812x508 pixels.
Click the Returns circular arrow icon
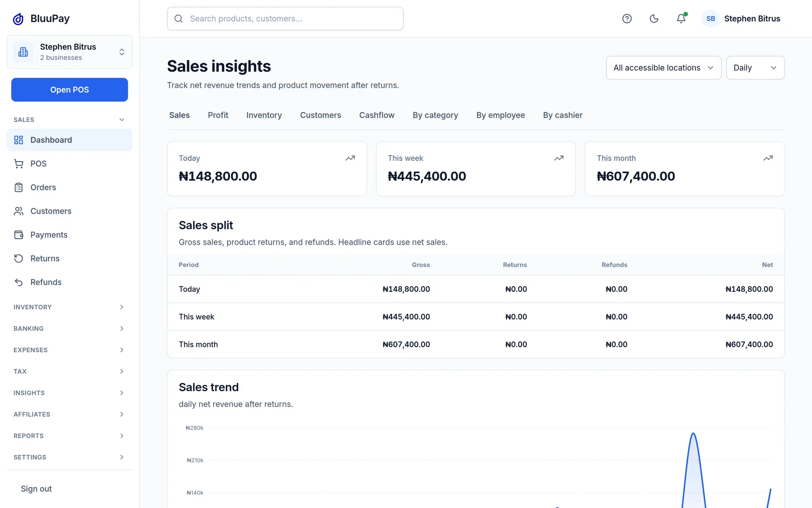(x=18, y=258)
